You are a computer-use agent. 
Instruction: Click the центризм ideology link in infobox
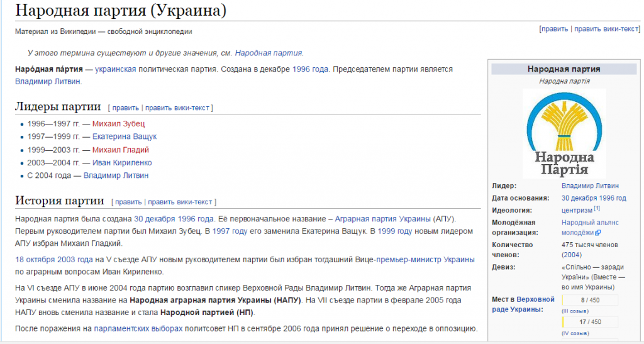(x=577, y=210)
